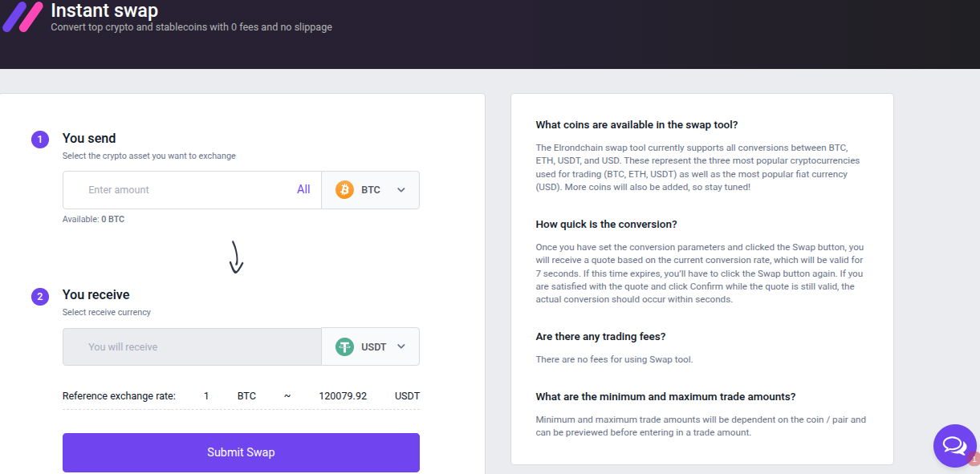Click 'What coins are available' question heading
Viewport: 980px width, 474px height.
[636, 125]
